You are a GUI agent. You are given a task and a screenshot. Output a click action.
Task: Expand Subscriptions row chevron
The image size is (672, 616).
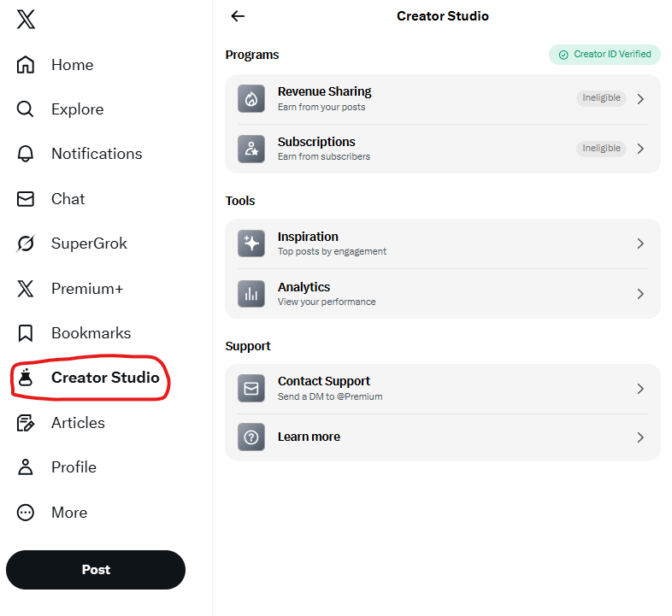[x=640, y=149]
